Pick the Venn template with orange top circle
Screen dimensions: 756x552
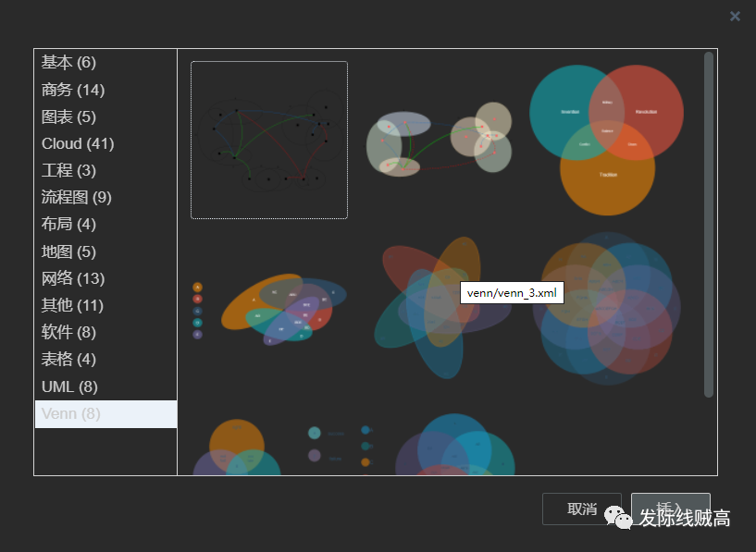tap(269, 447)
